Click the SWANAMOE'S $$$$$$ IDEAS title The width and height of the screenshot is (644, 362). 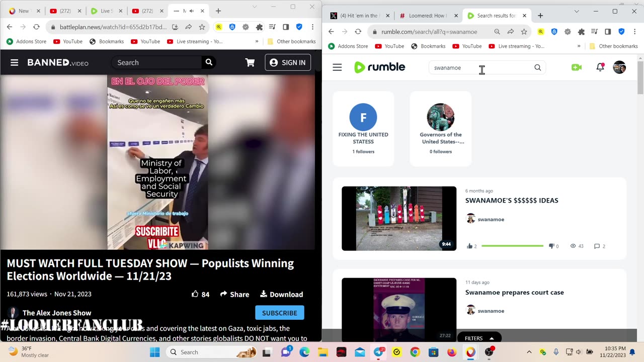[512, 200]
